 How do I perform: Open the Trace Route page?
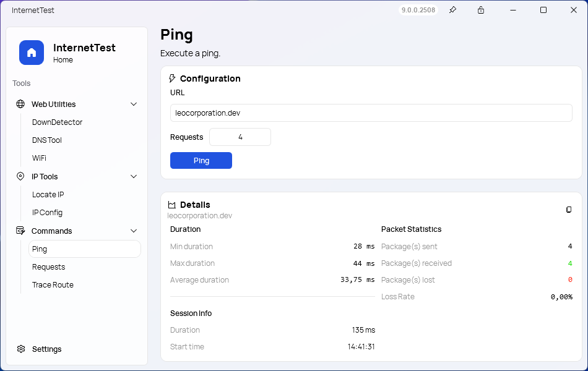(x=53, y=285)
